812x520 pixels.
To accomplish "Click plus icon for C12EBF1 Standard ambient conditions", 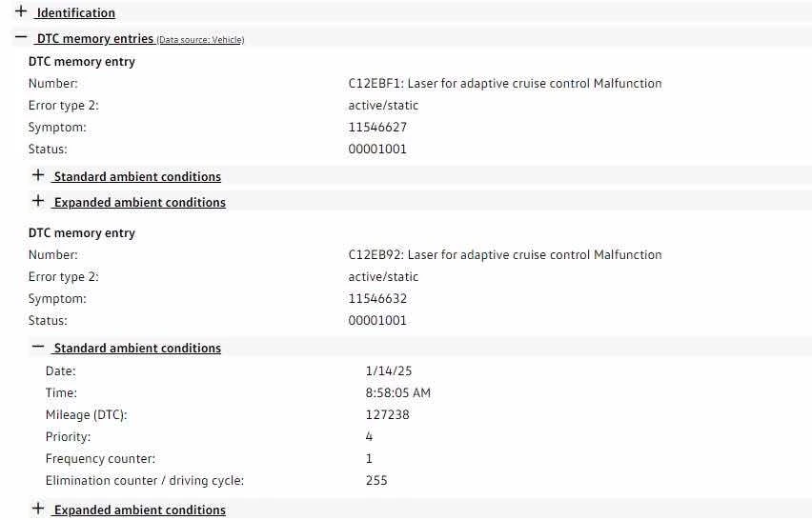I will coord(38,176).
